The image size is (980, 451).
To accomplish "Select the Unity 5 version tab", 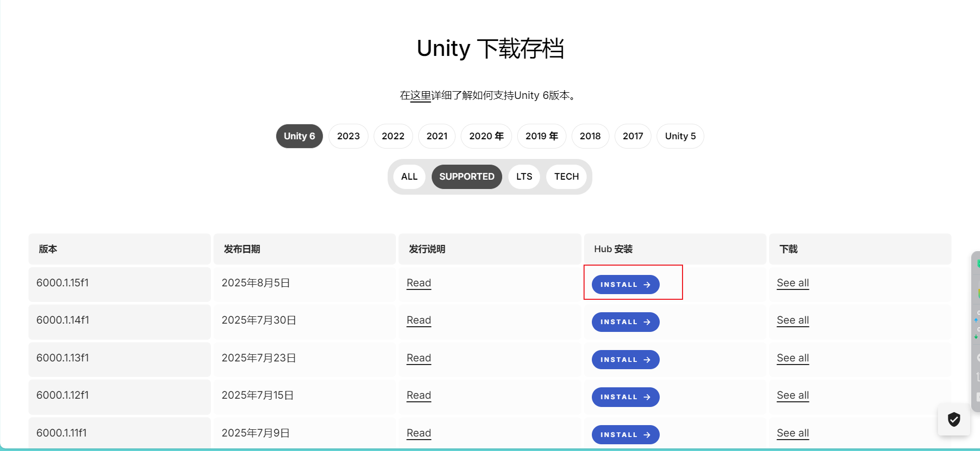I will (x=680, y=136).
